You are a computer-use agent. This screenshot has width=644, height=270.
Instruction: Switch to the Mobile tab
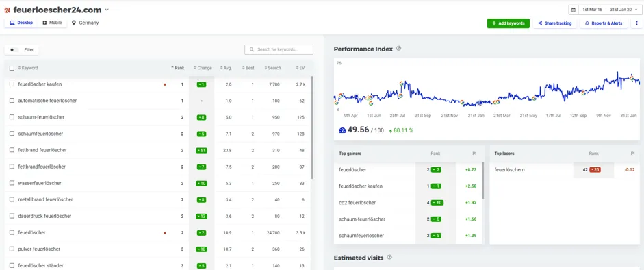pos(52,23)
